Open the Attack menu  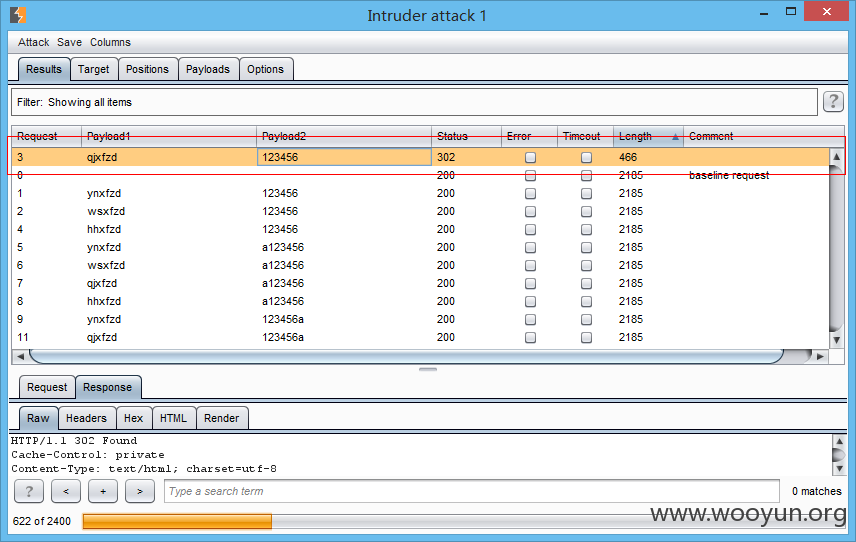click(33, 42)
